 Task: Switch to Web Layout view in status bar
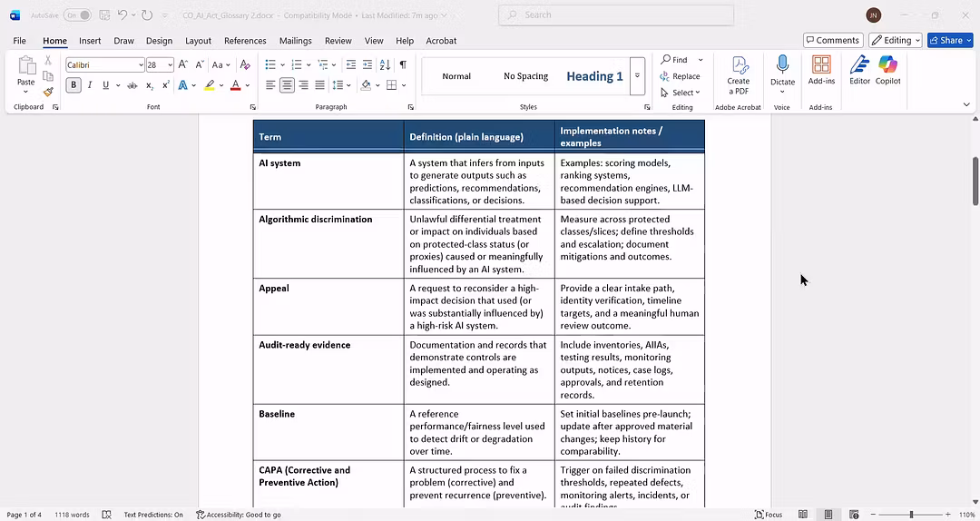(854, 515)
